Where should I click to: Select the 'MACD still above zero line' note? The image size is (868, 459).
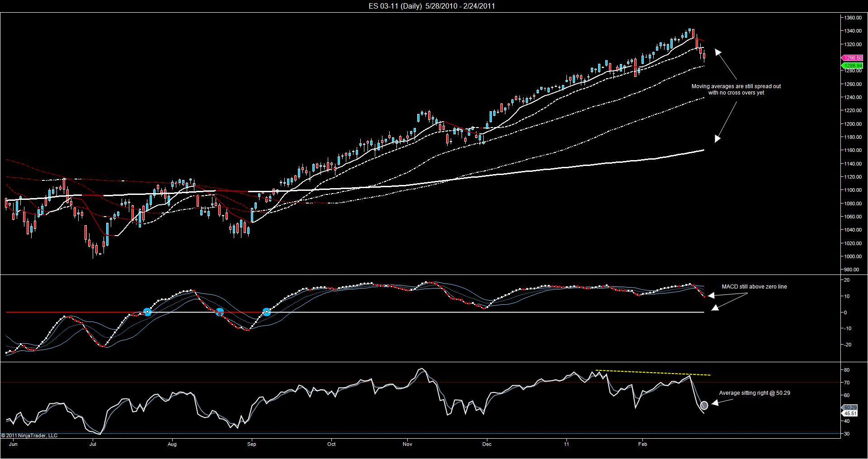pos(754,287)
